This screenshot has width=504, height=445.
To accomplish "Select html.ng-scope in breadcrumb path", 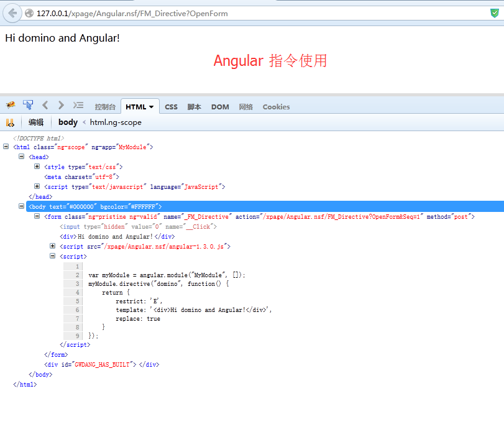I will pyautogui.click(x=116, y=122).
